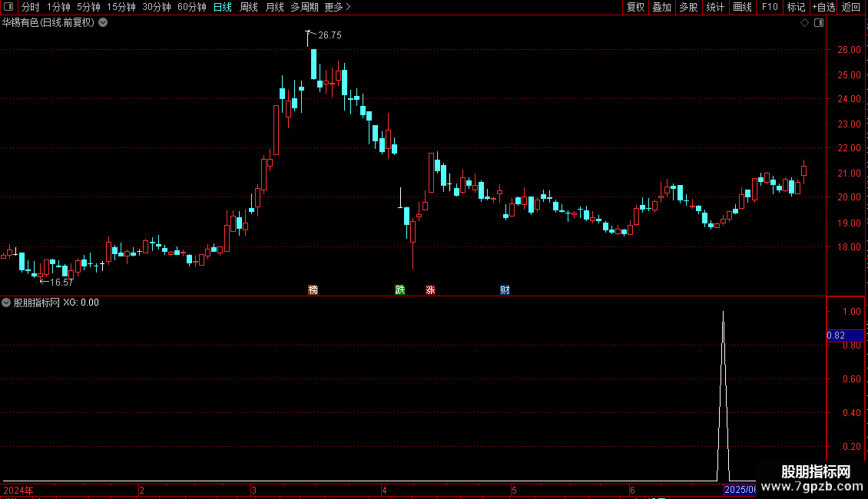Click the 26.00 price axis label
The height and width of the screenshot is (499, 868).
(x=849, y=50)
